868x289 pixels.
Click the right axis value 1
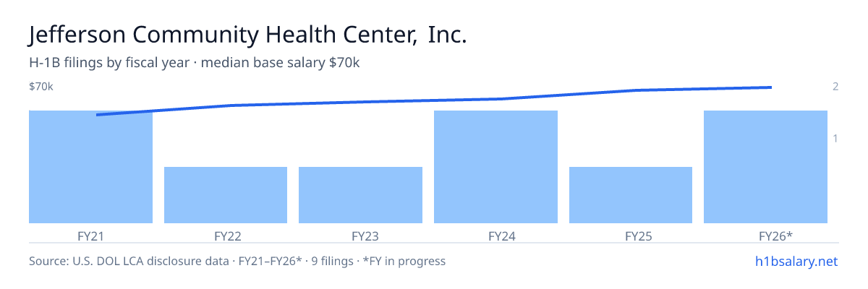click(x=835, y=138)
